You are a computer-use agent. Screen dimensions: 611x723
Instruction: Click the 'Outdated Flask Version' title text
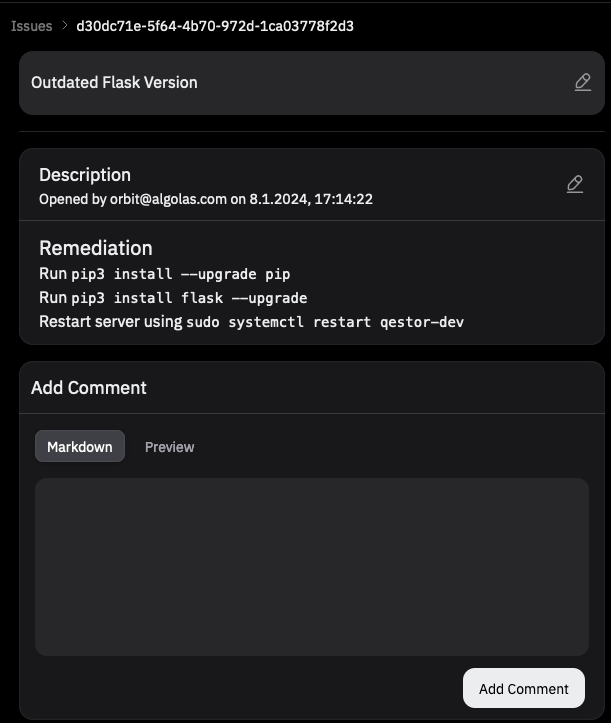coord(114,83)
